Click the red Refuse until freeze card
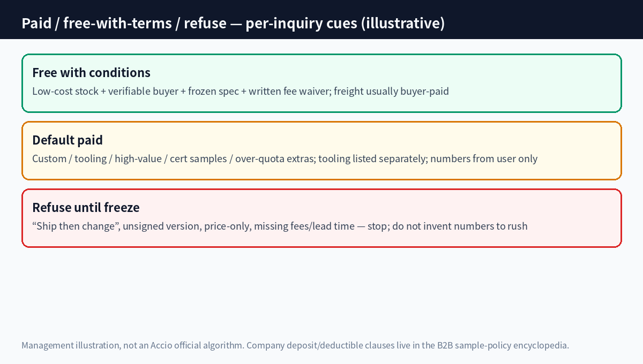643x364 pixels. 322,218
